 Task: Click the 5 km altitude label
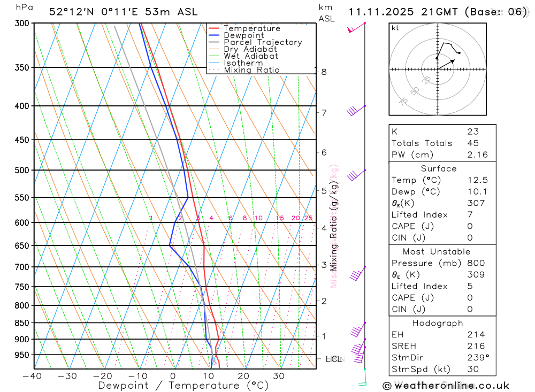pyautogui.click(x=324, y=191)
